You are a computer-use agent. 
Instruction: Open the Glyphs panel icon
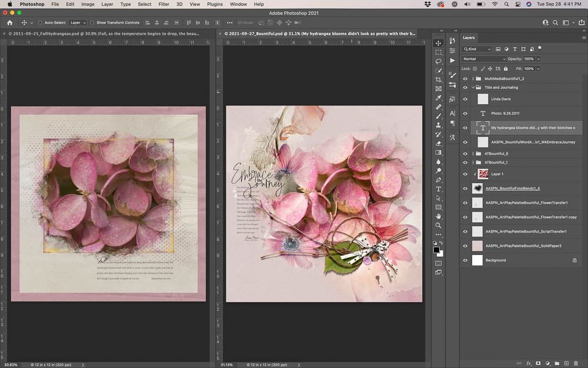point(452,137)
